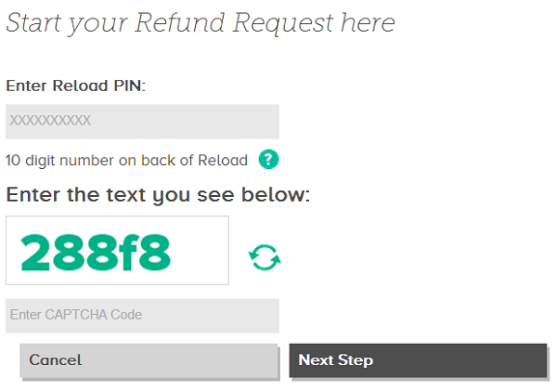Screen dimensions: 556x392
Task: Abort the refund request via Cancel
Action: [149, 360]
